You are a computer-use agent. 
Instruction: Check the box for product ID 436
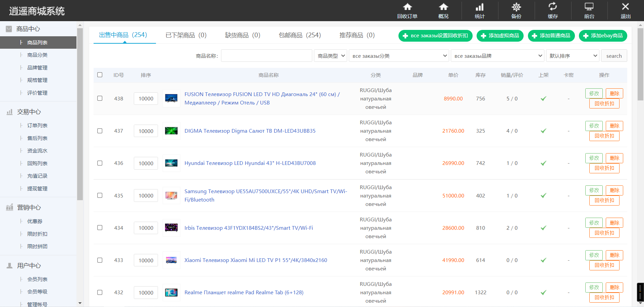100,163
